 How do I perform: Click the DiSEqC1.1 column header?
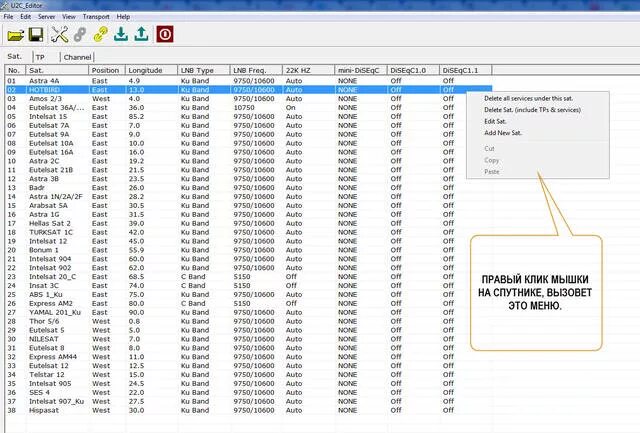[x=465, y=70]
